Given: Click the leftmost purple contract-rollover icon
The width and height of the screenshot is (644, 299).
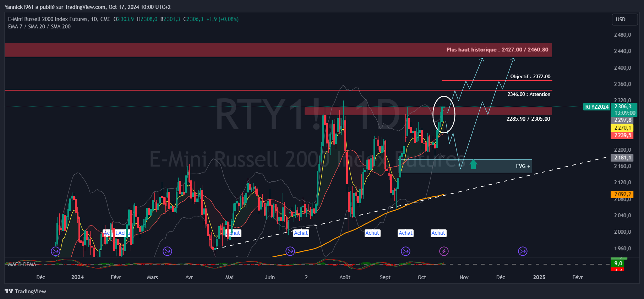Looking at the screenshot, I should point(55,251).
